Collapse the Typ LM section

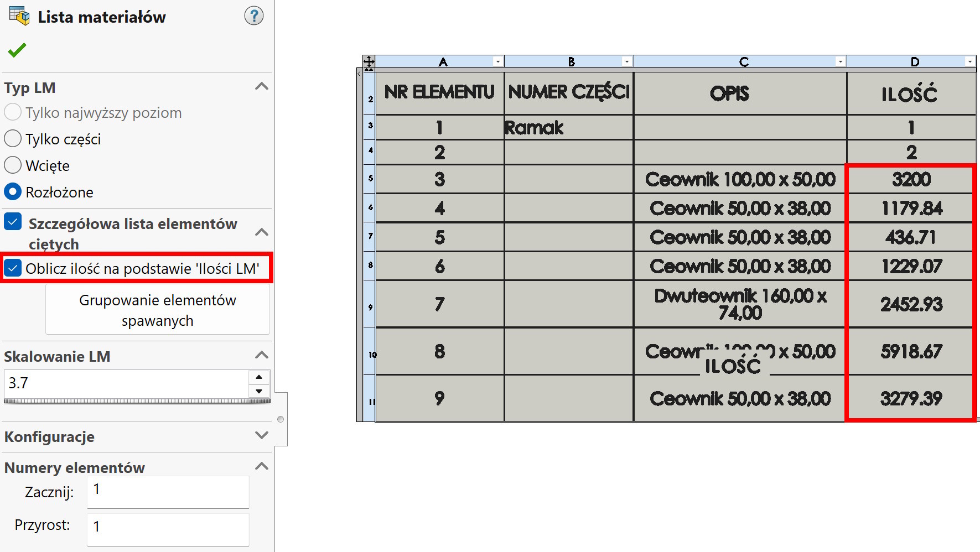pyautogui.click(x=261, y=87)
